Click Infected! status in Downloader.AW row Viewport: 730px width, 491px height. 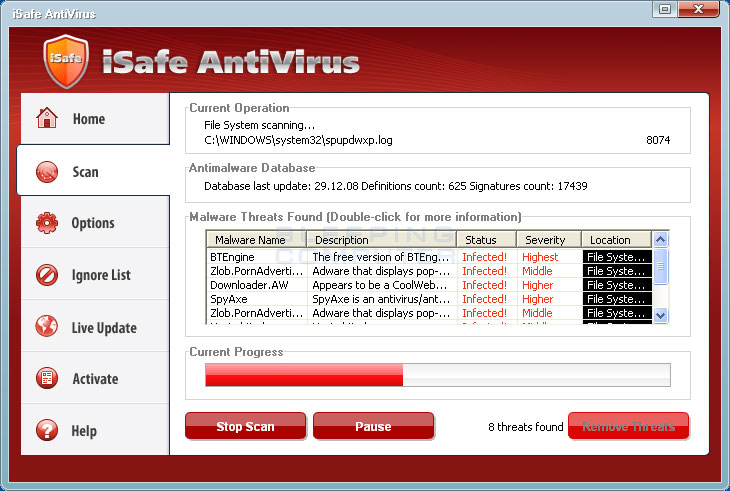(x=485, y=285)
